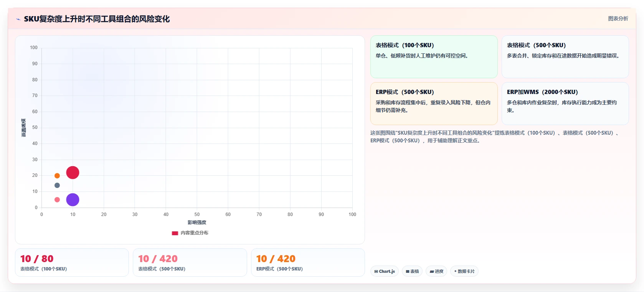Screen dimensions: 644x292
Task: Select the 表格 tag chip label
Action: (x=414, y=271)
